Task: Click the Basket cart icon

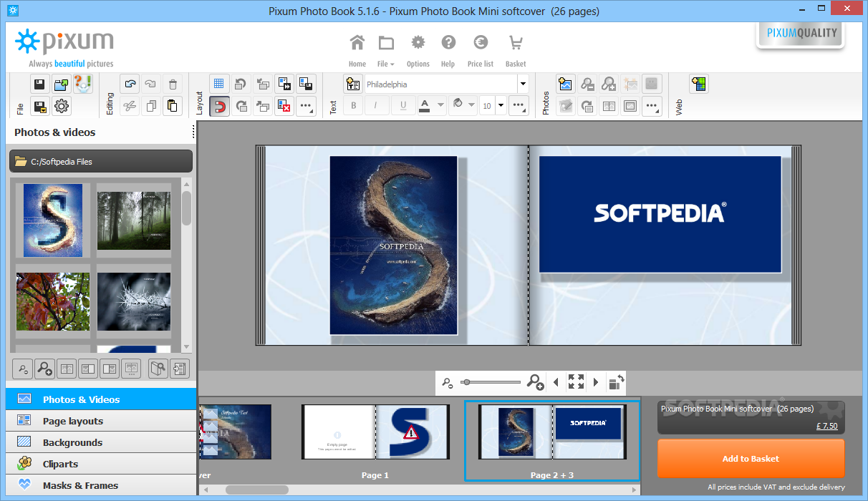Action: pyautogui.click(x=516, y=43)
